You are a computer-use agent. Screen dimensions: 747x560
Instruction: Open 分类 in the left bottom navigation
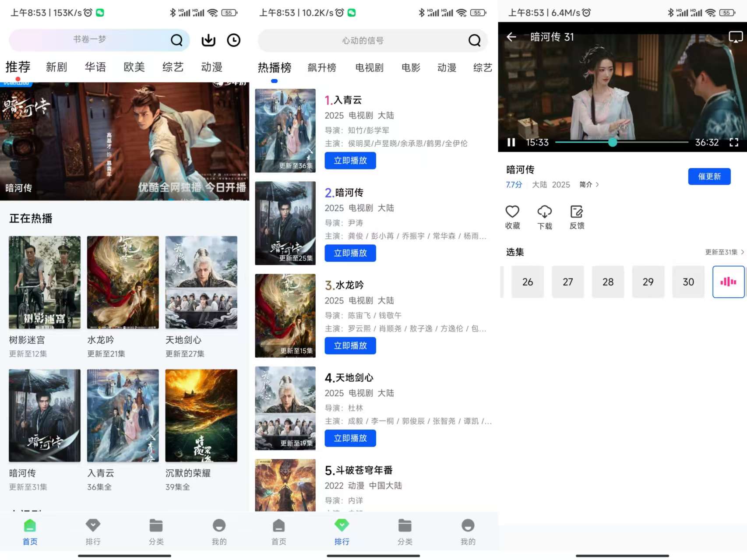click(156, 531)
